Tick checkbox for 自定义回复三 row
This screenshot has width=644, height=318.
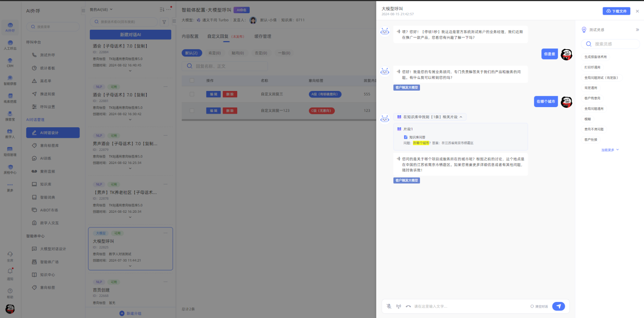pyautogui.click(x=192, y=94)
